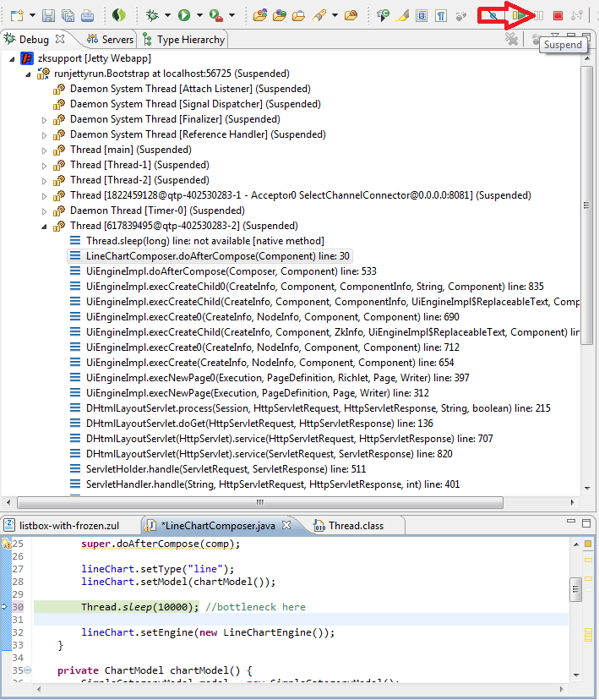Select ServletHolder.handle line 511 frame
The width and height of the screenshot is (599, 700).
pos(226,468)
